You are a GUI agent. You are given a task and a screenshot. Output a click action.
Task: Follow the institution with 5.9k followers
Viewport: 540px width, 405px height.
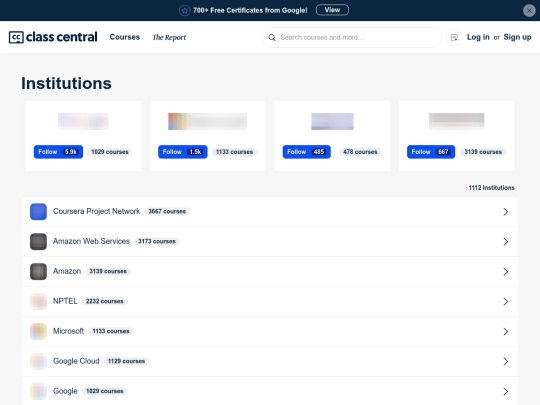58,152
